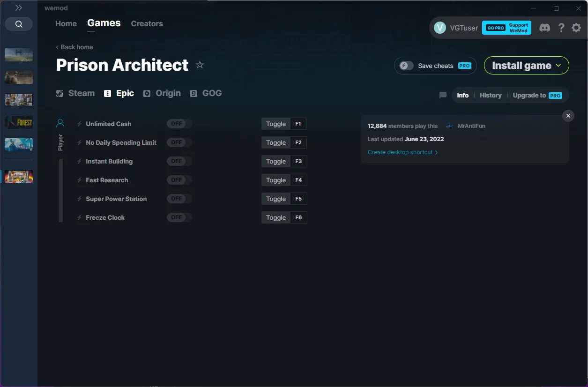
Task: Click the lightning icon beside Instant Building
Action: [80, 161]
